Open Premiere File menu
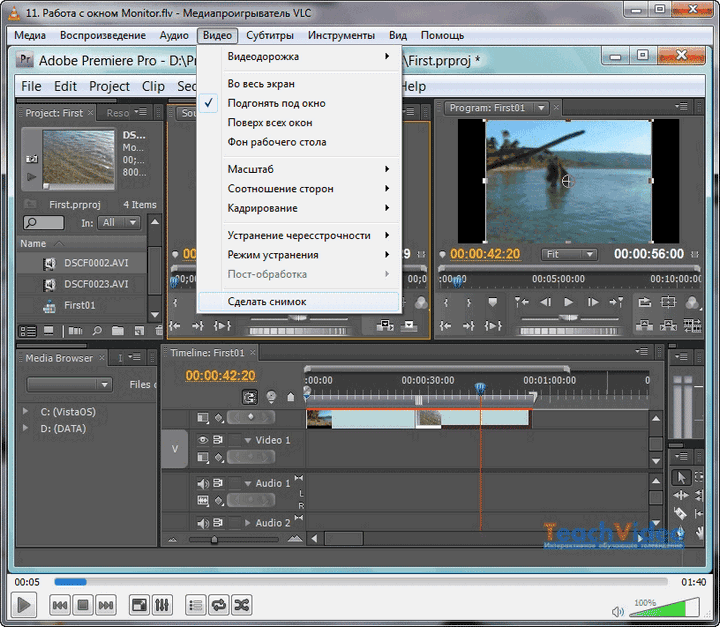This screenshot has height=627, width=720. tap(31, 86)
